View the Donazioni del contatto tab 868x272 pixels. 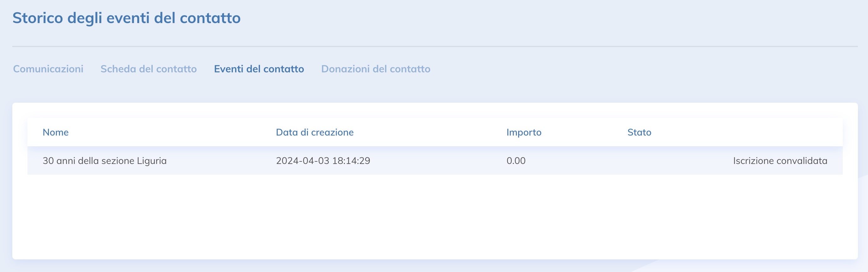click(x=375, y=69)
